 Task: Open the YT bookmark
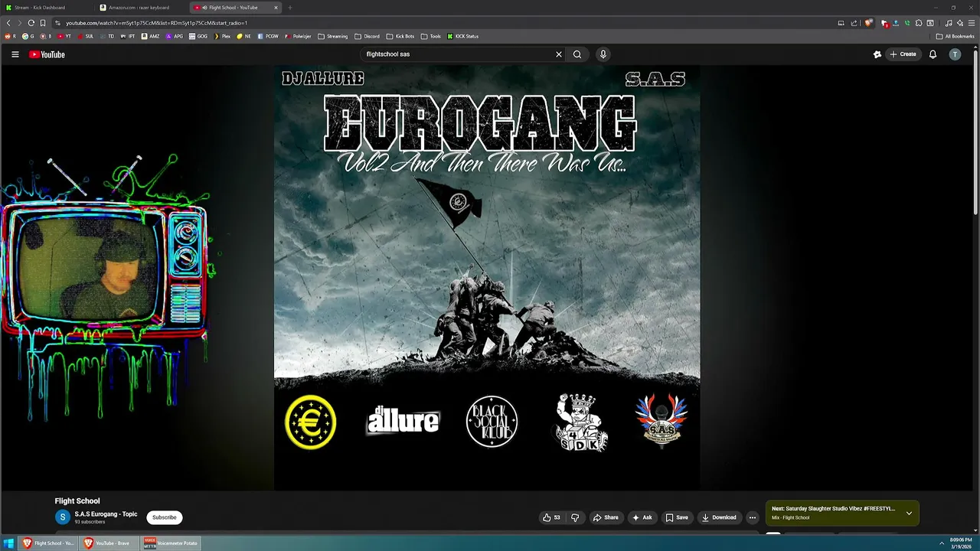pos(64,36)
